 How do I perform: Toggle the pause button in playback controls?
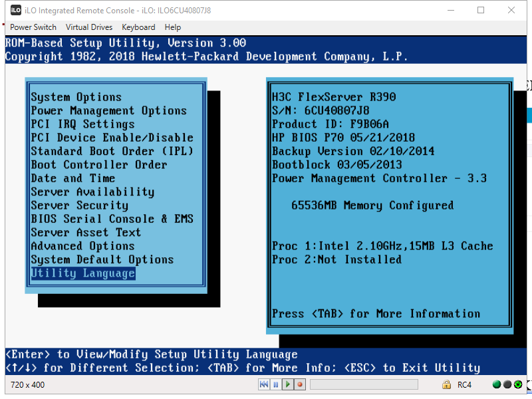276,384
